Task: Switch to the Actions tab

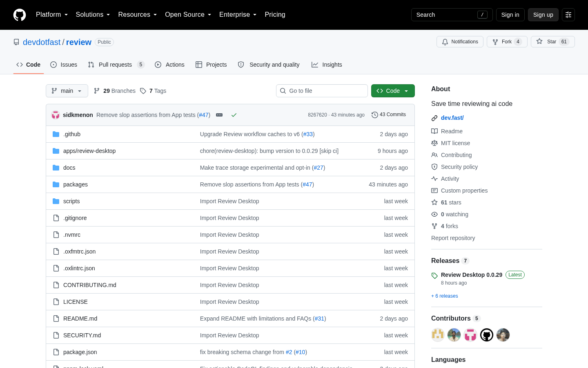Action: coord(169,65)
